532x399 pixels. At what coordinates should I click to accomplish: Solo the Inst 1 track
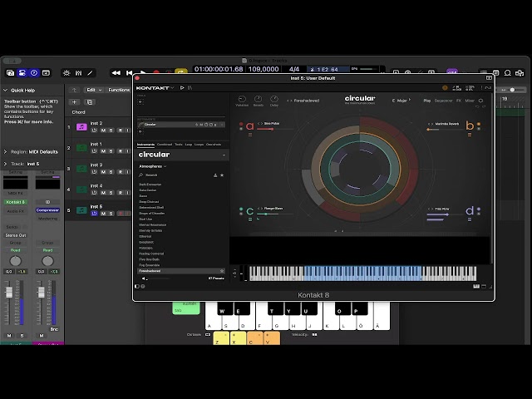pos(111,151)
